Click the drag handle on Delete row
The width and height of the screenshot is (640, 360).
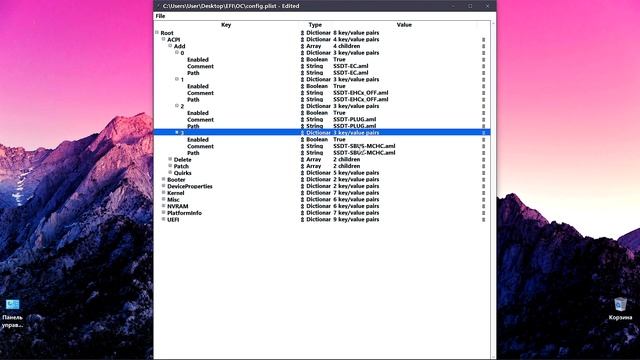coord(484,160)
